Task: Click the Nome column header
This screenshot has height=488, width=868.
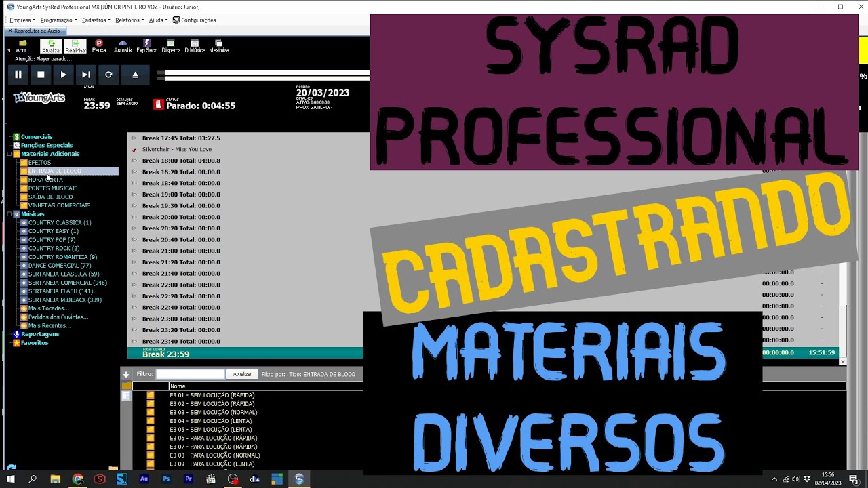Action: (x=178, y=386)
